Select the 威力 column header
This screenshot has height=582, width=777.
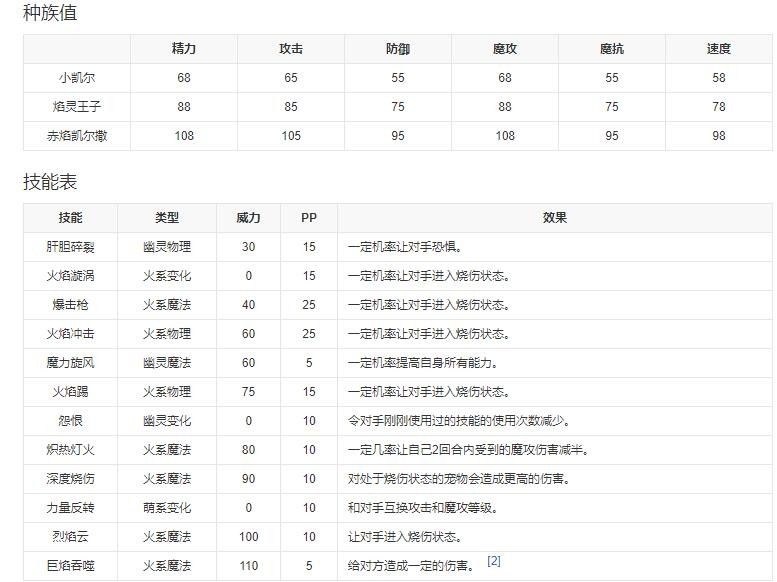click(x=248, y=218)
